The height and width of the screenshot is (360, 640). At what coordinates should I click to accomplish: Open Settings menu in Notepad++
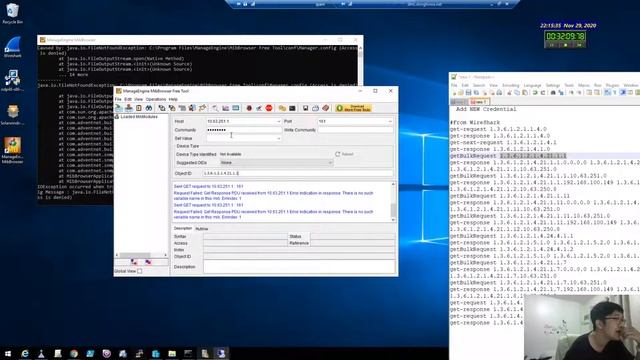[553, 85]
